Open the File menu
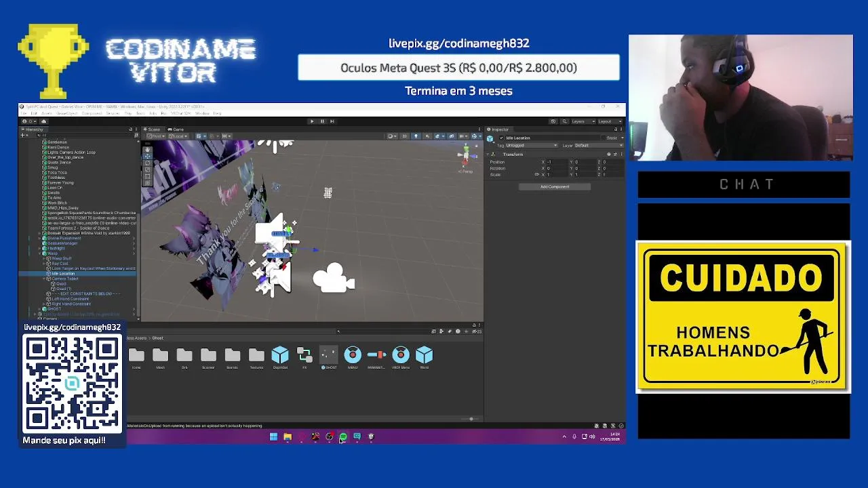The height and width of the screenshot is (488, 868). coord(24,113)
